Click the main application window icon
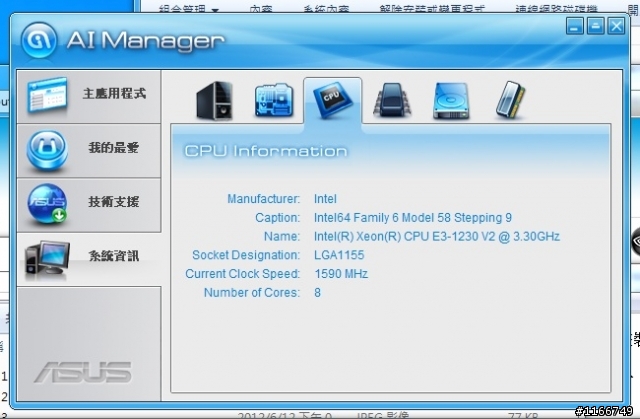This screenshot has width=640, height=419. coord(47,95)
